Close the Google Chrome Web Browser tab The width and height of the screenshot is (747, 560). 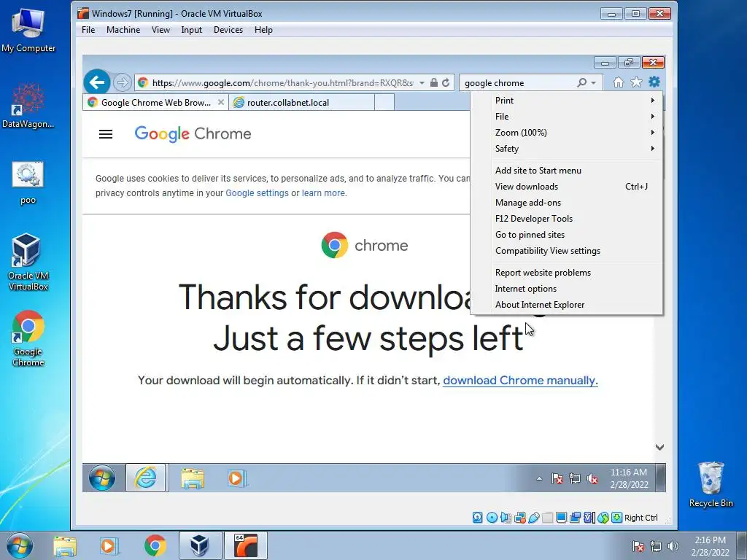pyautogui.click(x=220, y=102)
